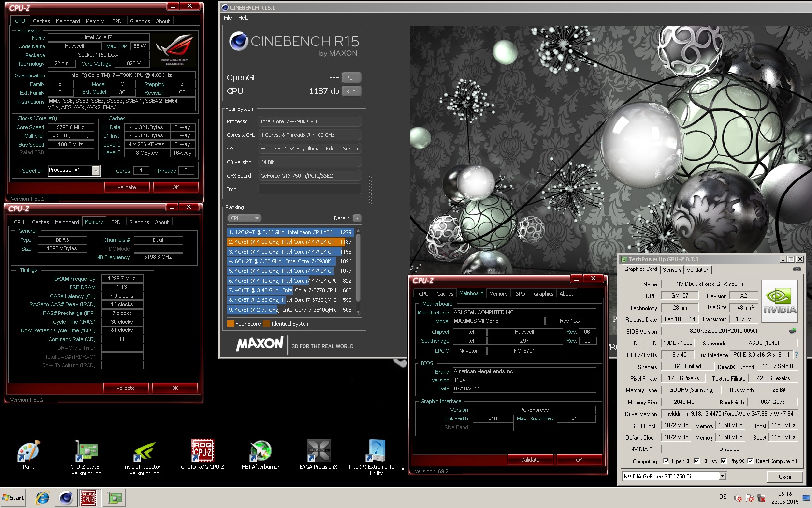Click the DRAM Frequency value 1299.7 MHz
Viewport: 812px width, 508px height.
coord(122,279)
